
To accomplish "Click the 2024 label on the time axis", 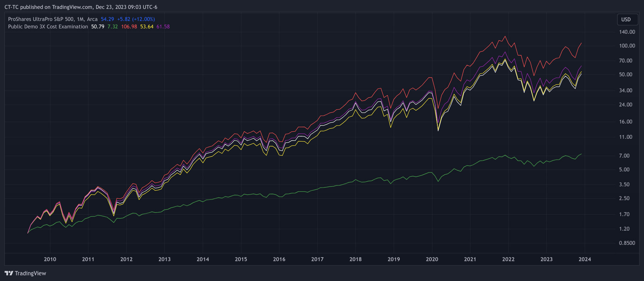I will (x=585, y=259).
